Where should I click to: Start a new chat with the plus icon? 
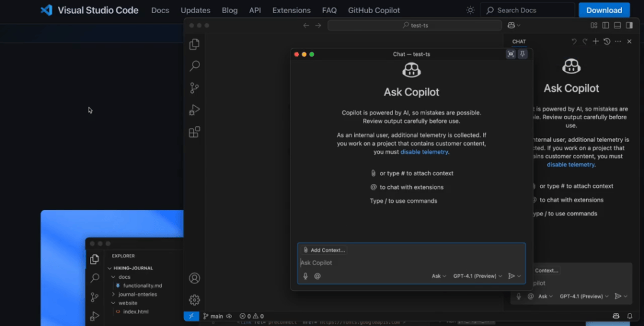coord(596,41)
